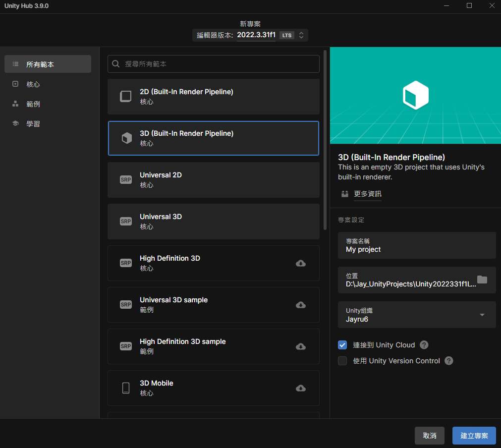Screen dimensions: 501x448
Task: Click the 2022.3.31f1 editor version text
Action: click(256, 35)
